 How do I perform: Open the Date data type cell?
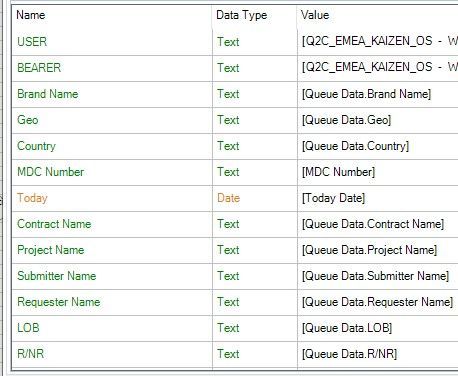[x=255, y=198]
